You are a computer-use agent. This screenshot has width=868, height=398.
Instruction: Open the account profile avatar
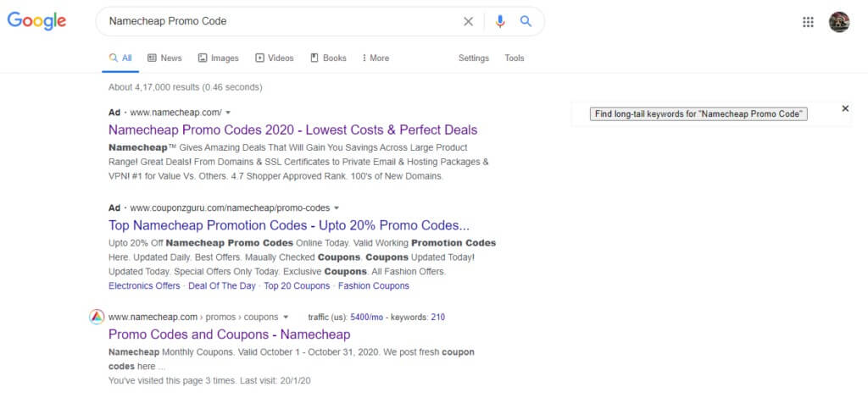[839, 22]
